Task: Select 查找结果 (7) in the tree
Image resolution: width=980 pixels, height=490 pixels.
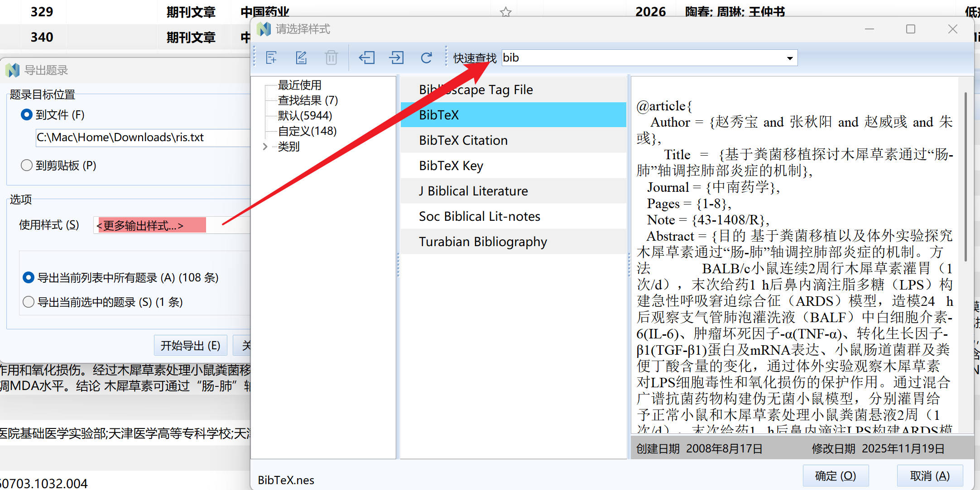Action: pyautogui.click(x=308, y=100)
